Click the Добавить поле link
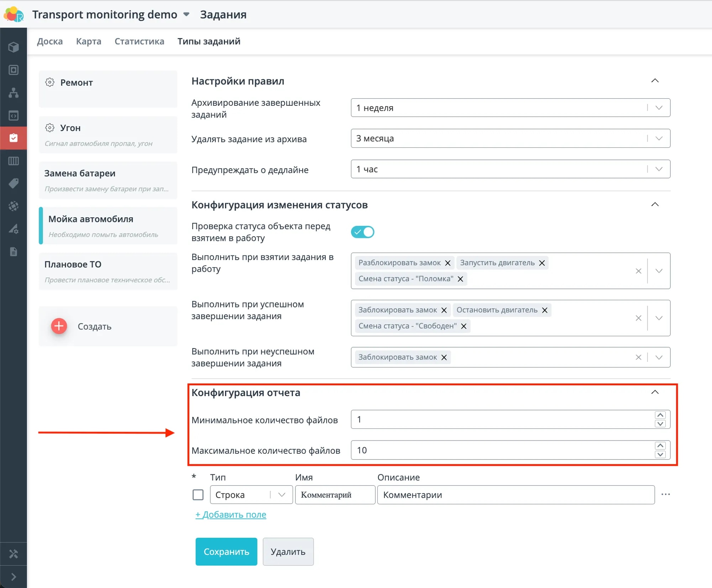Viewport: 712px width, 588px height. pos(231,514)
